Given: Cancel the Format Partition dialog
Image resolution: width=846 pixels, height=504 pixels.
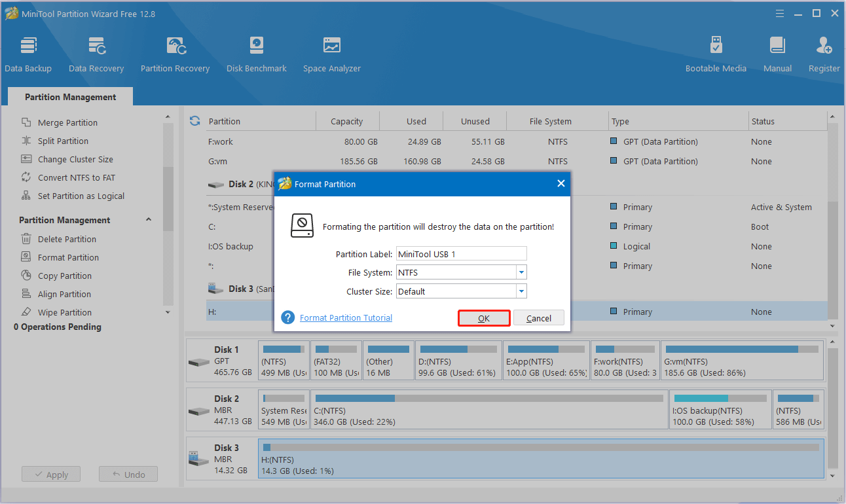Looking at the screenshot, I should [539, 318].
